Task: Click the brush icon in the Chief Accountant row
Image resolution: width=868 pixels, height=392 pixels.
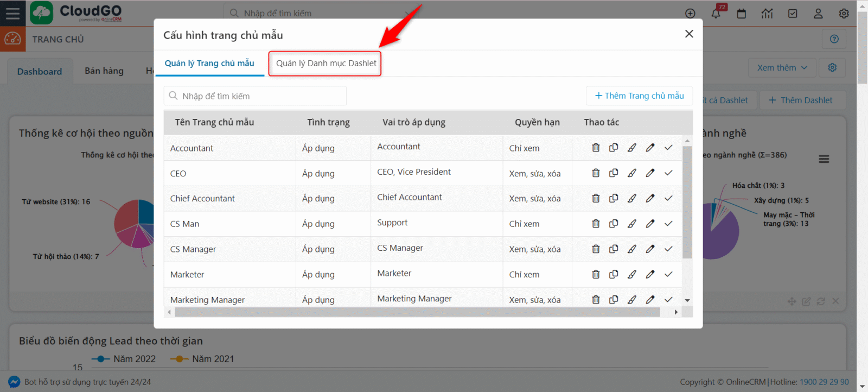Action: coord(632,198)
